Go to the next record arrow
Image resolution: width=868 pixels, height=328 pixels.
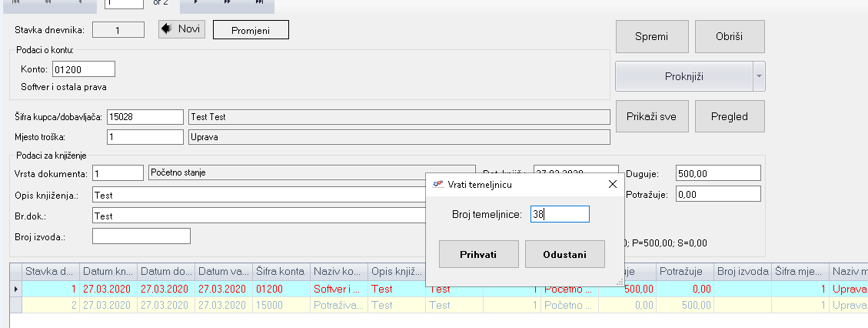pyautogui.click(x=195, y=2)
